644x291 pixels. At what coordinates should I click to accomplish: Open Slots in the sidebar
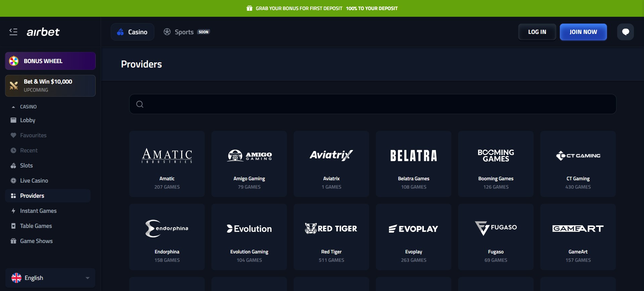click(48, 165)
